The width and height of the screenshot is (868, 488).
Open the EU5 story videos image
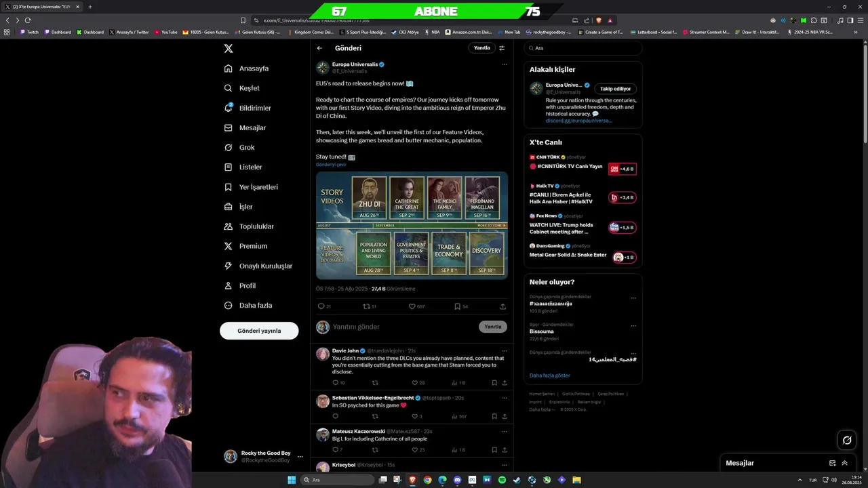[412, 225]
